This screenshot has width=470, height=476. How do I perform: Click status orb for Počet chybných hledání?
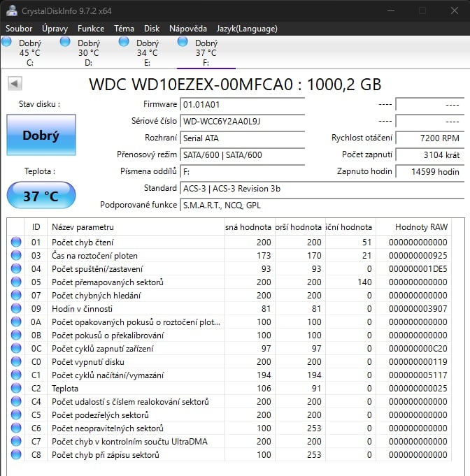click(16, 295)
